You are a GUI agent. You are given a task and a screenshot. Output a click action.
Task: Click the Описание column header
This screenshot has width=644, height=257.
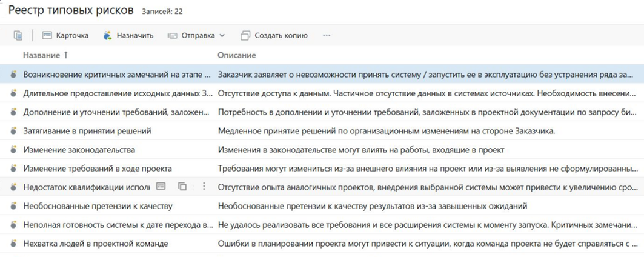236,55
